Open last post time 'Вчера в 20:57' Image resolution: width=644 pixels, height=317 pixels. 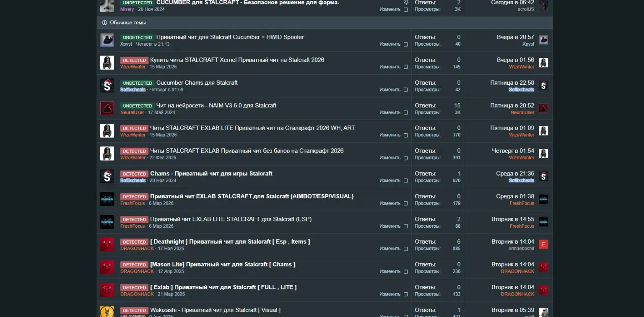[515, 37]
